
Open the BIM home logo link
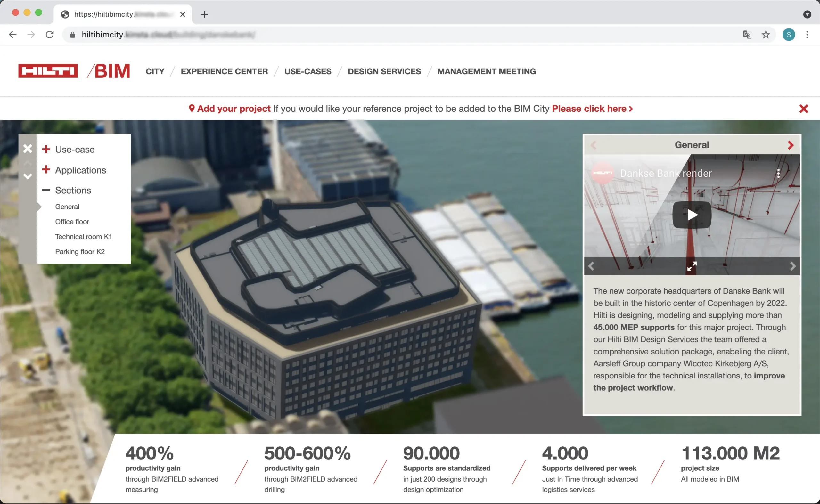pyautogui.click(x=109, y=71)
